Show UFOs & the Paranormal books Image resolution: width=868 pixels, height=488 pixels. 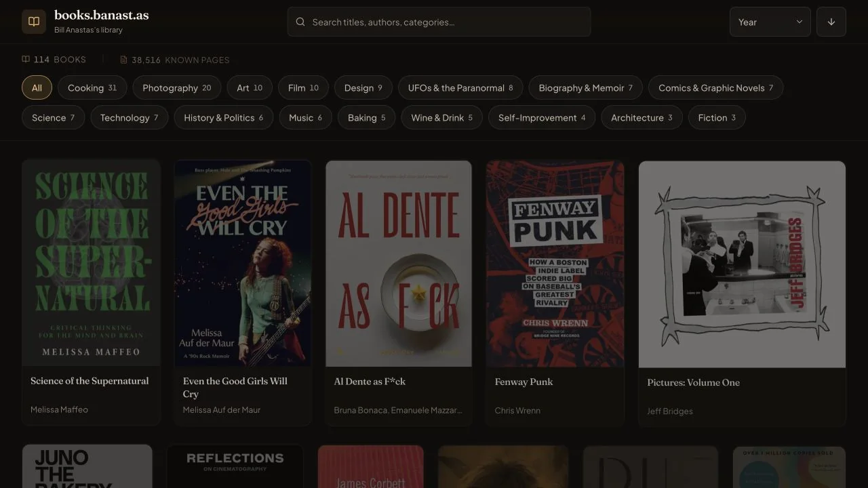tap(460, 87)
